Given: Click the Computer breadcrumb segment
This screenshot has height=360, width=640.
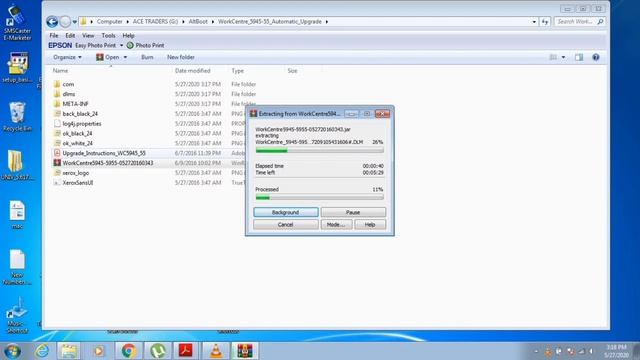Looking at the screenshot, I should tap(109, 22).
